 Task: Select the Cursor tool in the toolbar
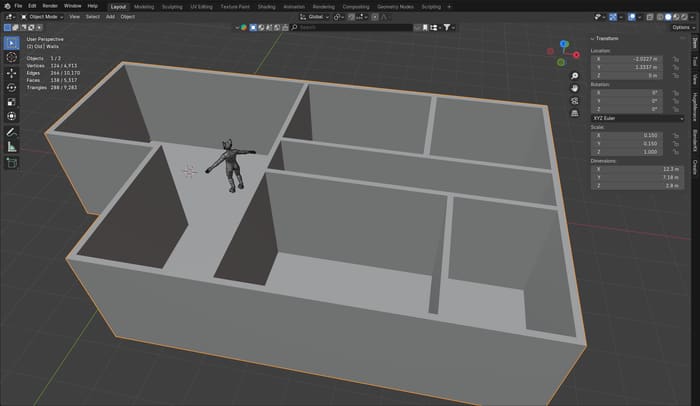[11, 58]
